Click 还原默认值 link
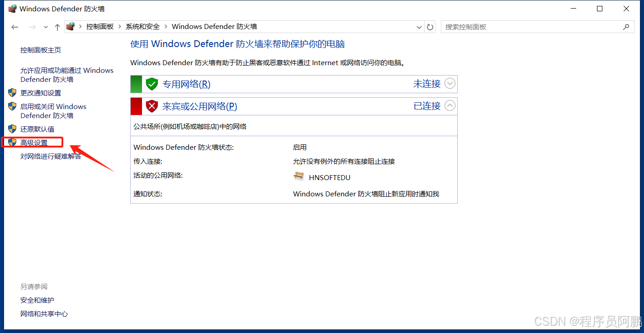The image size is (644, 333). (x=37, y=129)
